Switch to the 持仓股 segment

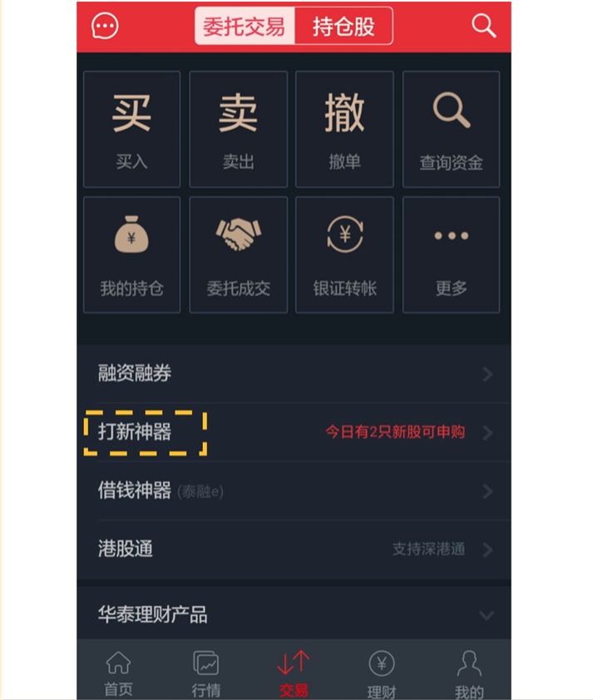tap(343, 26)
